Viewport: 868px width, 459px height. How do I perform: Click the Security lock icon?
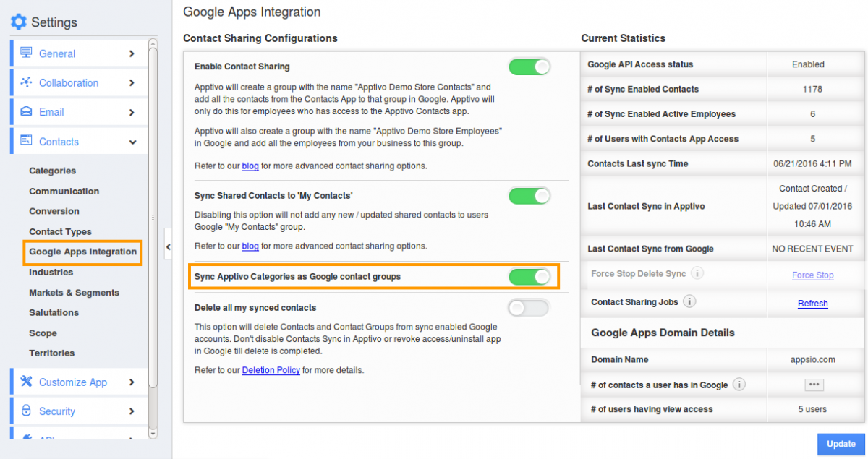27,411
